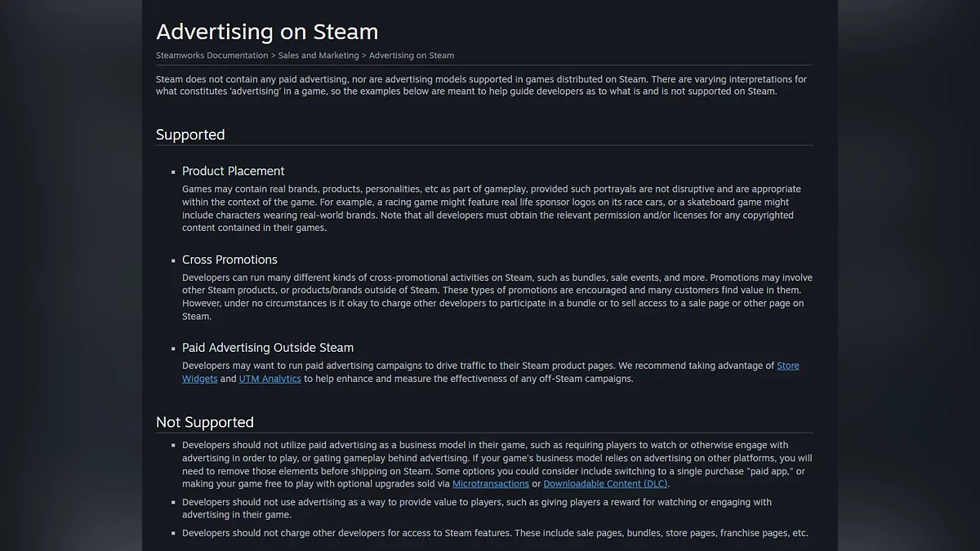Open the Steamworks Documentation breadcrumb link
This screenshot has height=551, width=980.
click(x=212, y=56)
